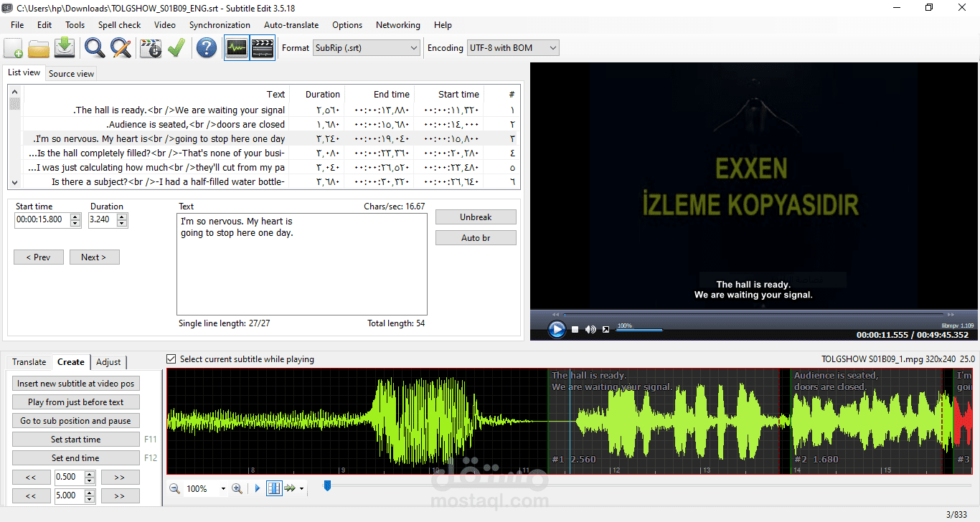Open Find with the magnifier icon
The width and height of the screenshot is (980, 522).
[x=95, y=48]
